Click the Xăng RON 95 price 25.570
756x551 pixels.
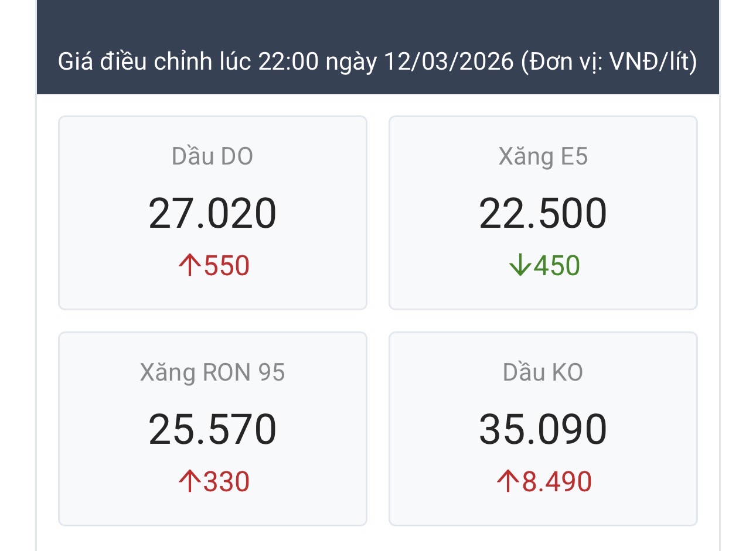click(x=212, y=429)
